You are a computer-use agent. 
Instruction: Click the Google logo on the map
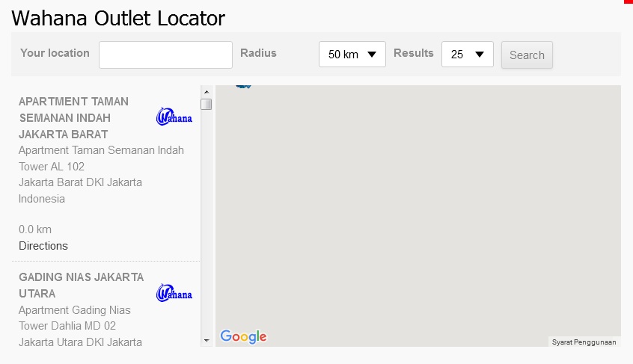coord(243,337)
